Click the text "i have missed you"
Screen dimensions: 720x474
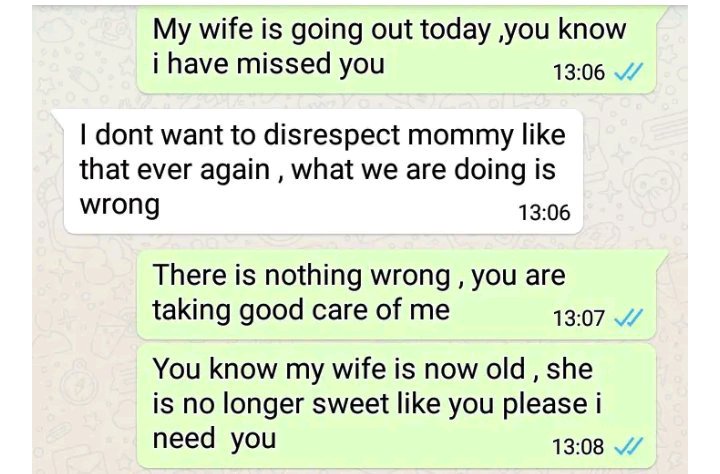click(x=268, y=64)
